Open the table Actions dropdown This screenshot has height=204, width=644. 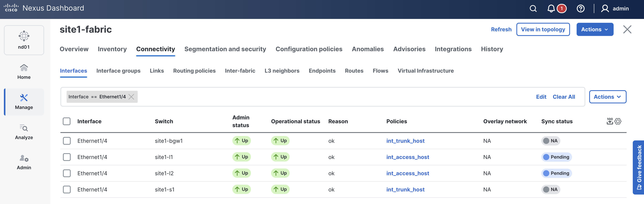pos(607,97)
